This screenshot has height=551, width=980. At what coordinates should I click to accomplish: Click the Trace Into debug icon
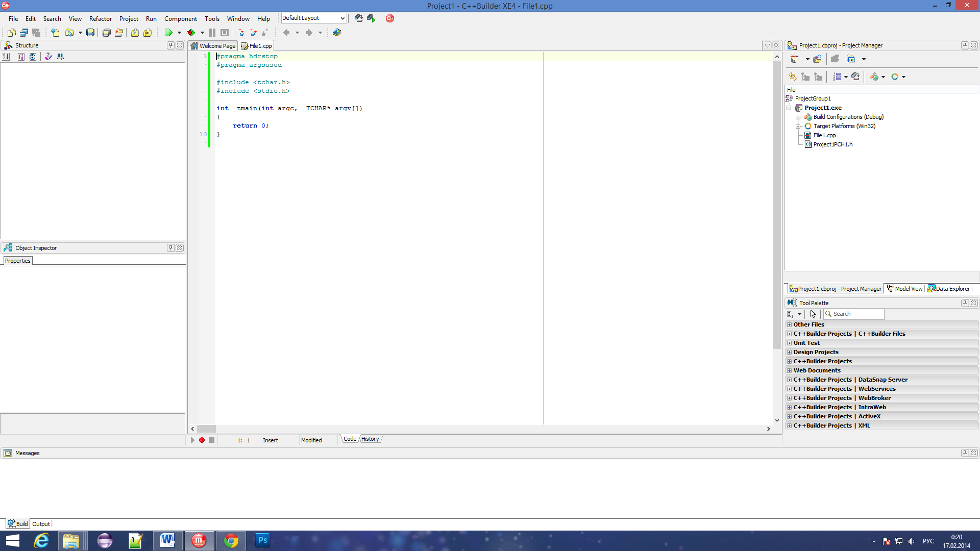241,33
